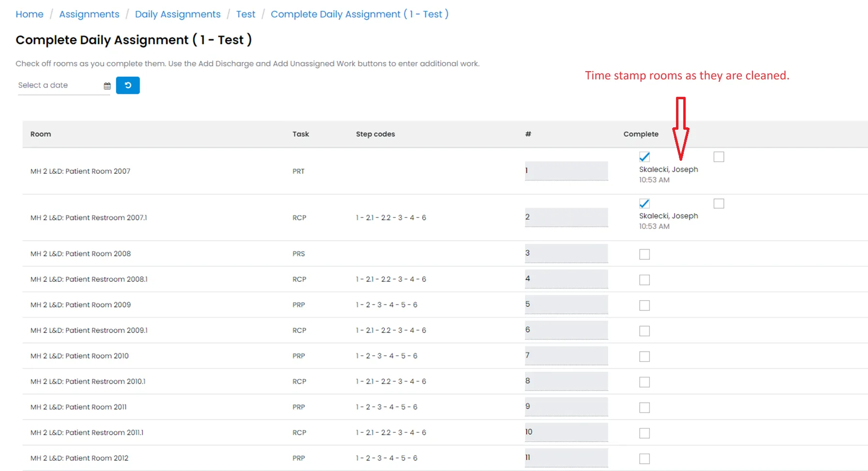Open the Test breadcrumb link
Image resolution: width=868 pixels, height=471 pixels.
click(x=246, y=14)
